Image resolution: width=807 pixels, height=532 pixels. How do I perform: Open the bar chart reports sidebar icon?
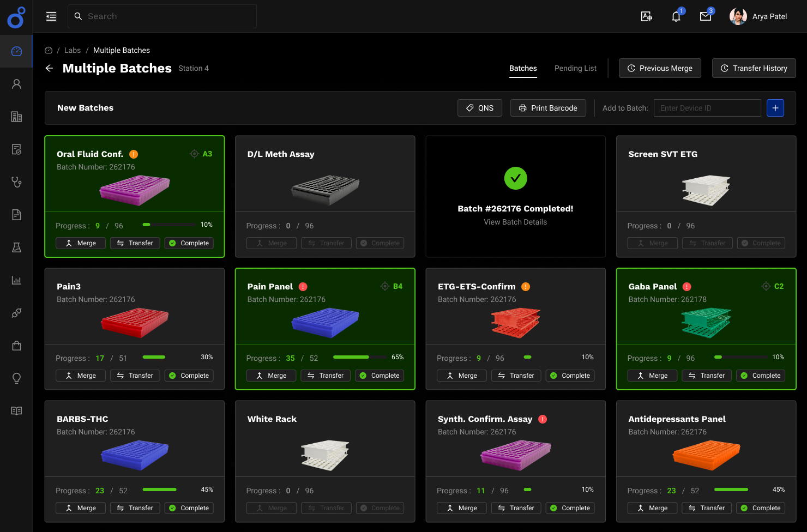[16, 280]
